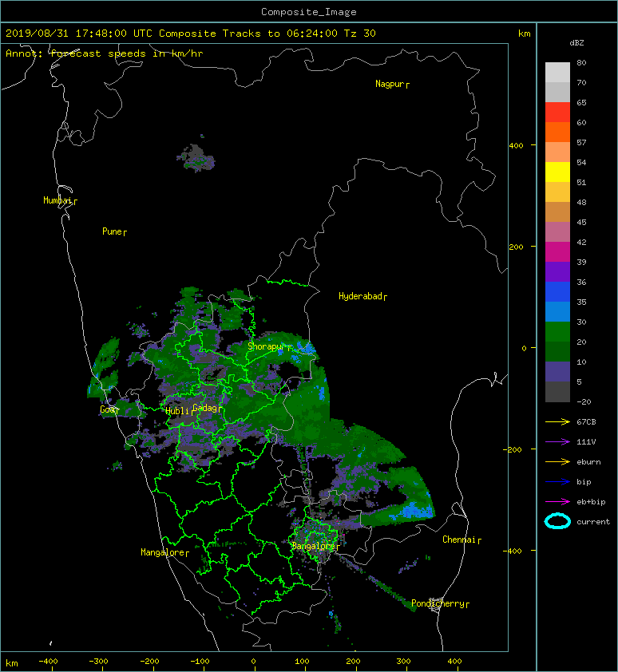Select the violet swatch beside 39

(557, 271)
